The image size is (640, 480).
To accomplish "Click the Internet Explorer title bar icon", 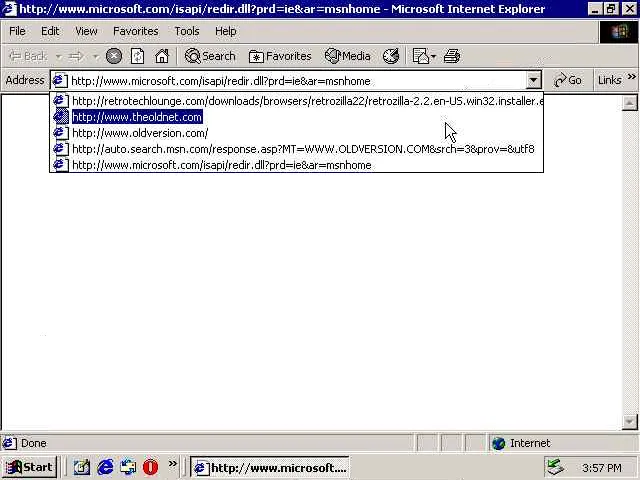I will coord(9,9).
